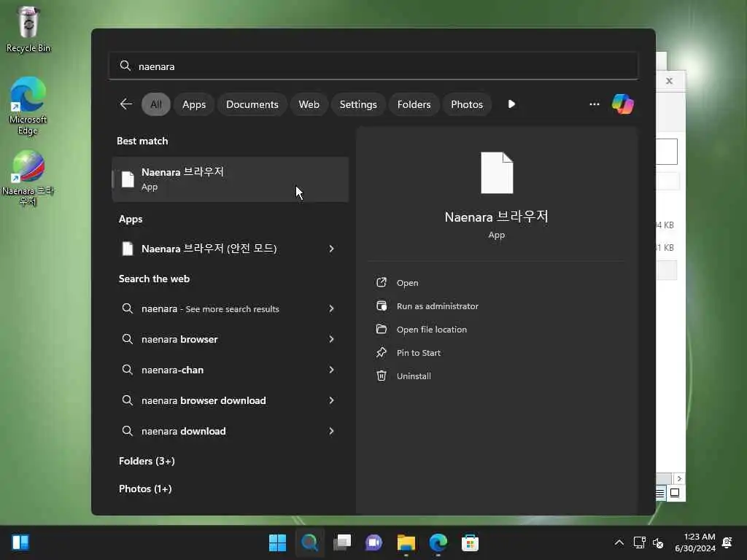747x560 pixels.
Task: Expand chevron for 'naenara download' suggestion
Action: (332, 431)
